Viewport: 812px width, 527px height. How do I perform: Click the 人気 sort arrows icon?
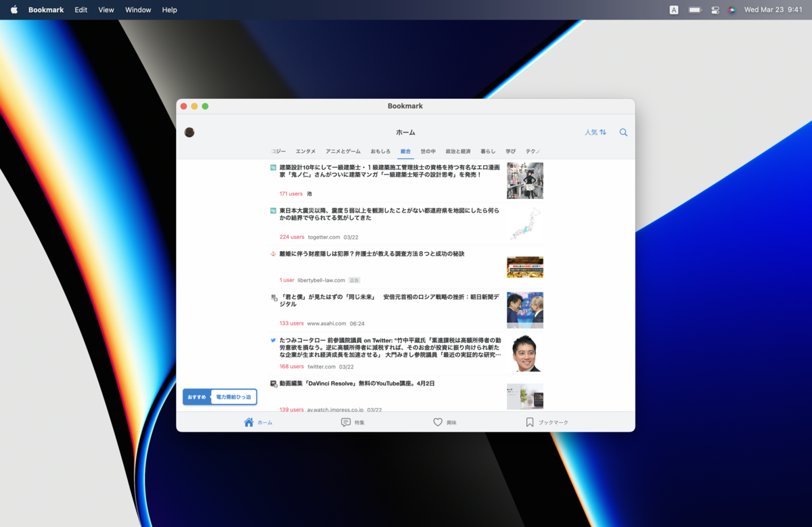tap(602, 132)
